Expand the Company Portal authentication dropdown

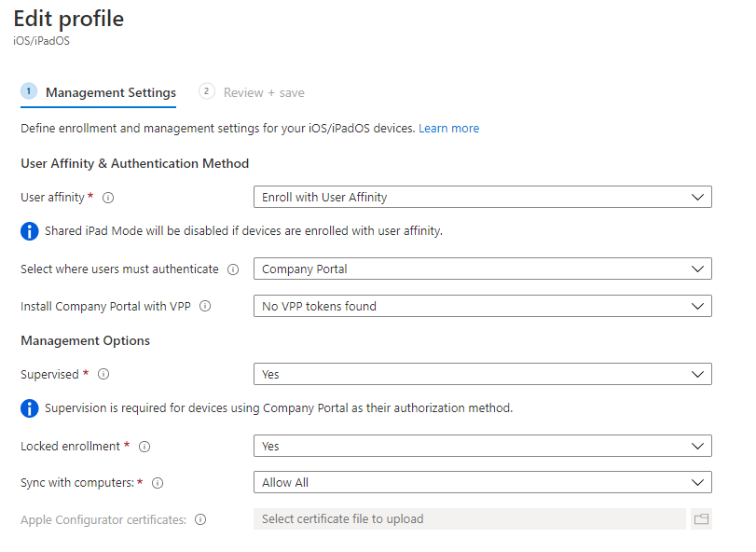pos(482,269)
